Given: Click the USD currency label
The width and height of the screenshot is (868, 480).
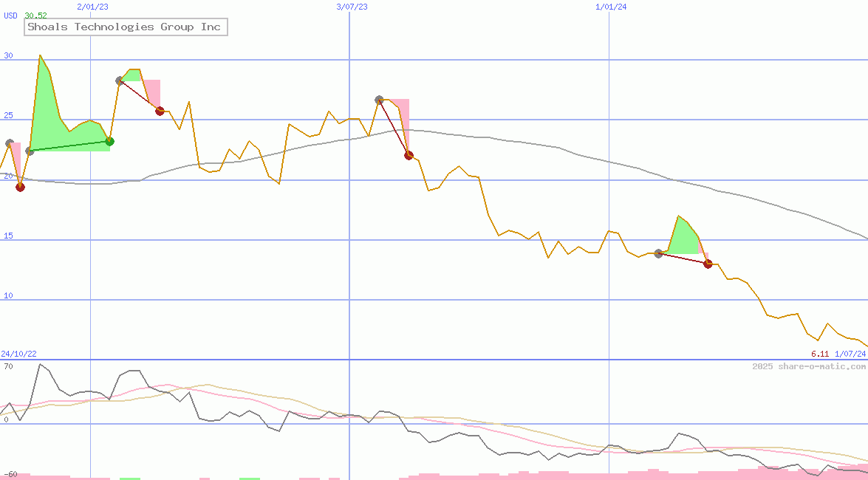Looking at the screenshot, I should (11, 16).
